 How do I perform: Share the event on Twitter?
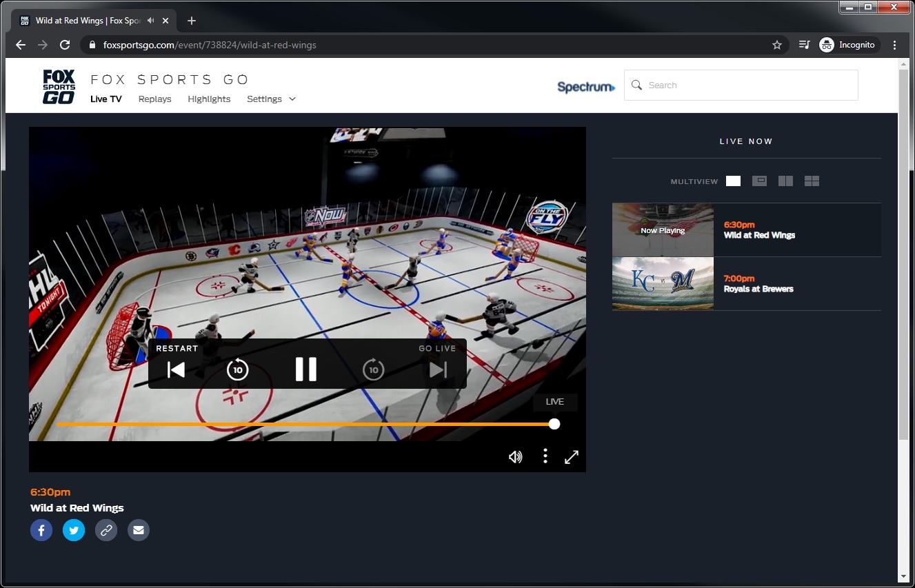pyautogui.click(x=74, y=530)
